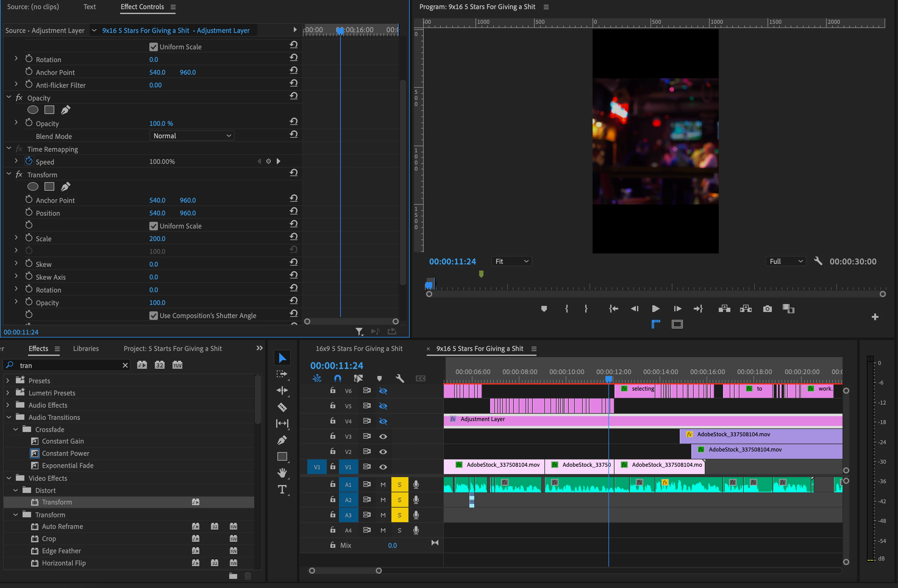Select the Razor tool
The width and height of the screenshot is (898, 588).
[x=282, y=407]
